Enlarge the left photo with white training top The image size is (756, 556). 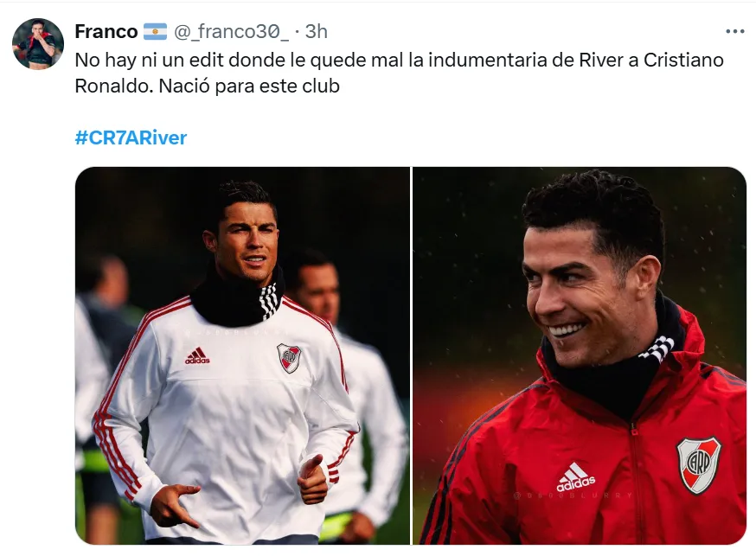tap(242, 355)
